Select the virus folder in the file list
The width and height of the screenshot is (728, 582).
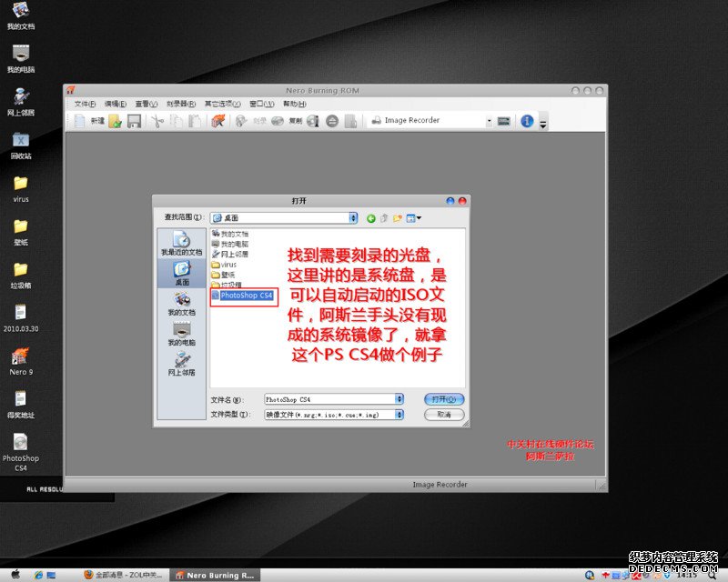(x=224, y=265)
